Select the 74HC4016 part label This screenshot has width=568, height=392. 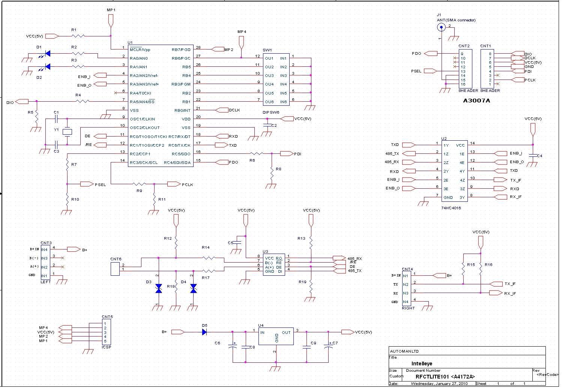[x=451, y=208]
